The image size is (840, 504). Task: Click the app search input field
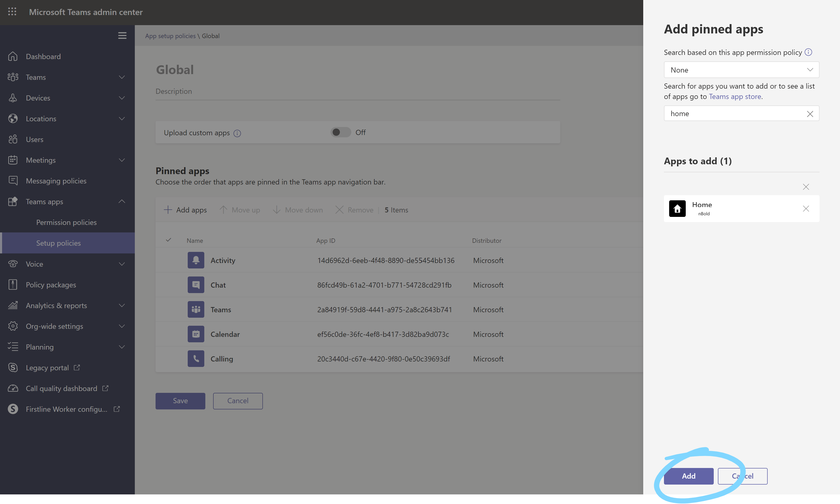pyautogui.click(x=734, y=114)
